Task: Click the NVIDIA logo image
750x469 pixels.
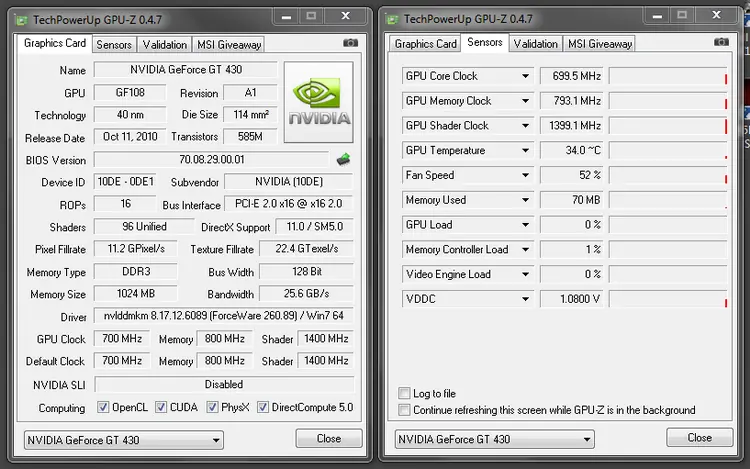Action: [x=319, y=102]
